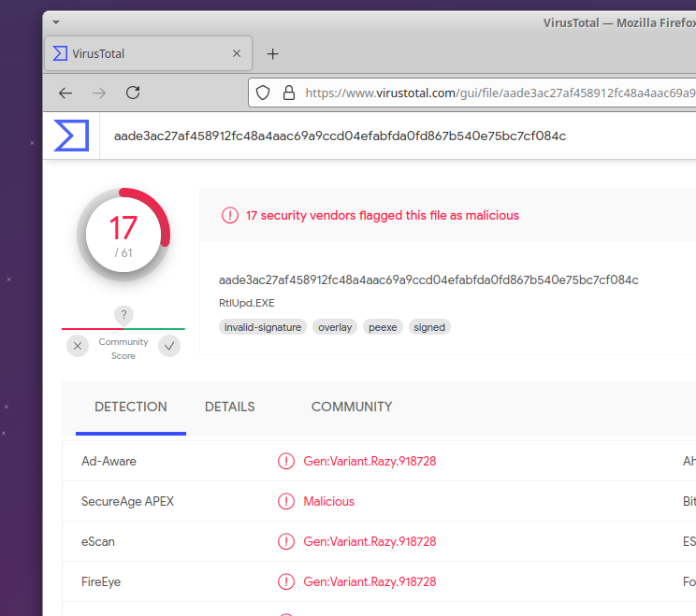Click eScan's malicious alert icon

tap(286, 542)
